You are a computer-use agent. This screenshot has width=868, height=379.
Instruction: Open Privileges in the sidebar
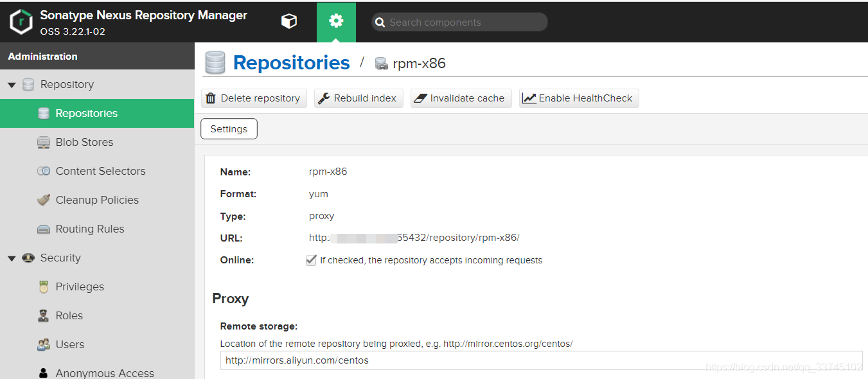click(x=97, y=287)
